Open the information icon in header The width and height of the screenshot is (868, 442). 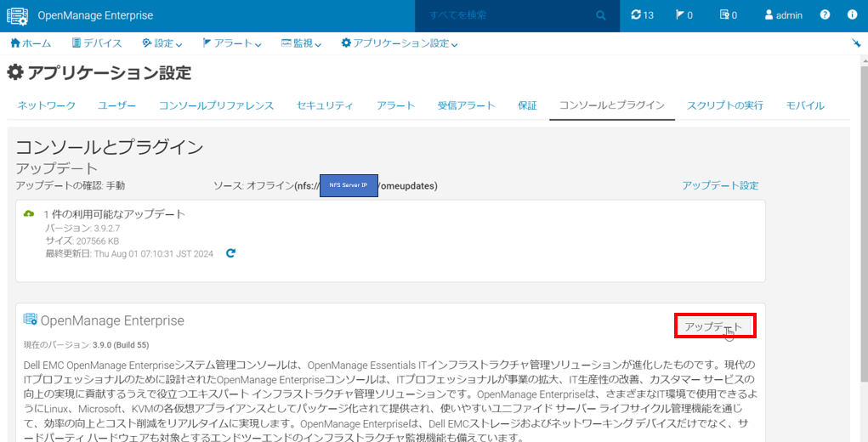point(853,15)
